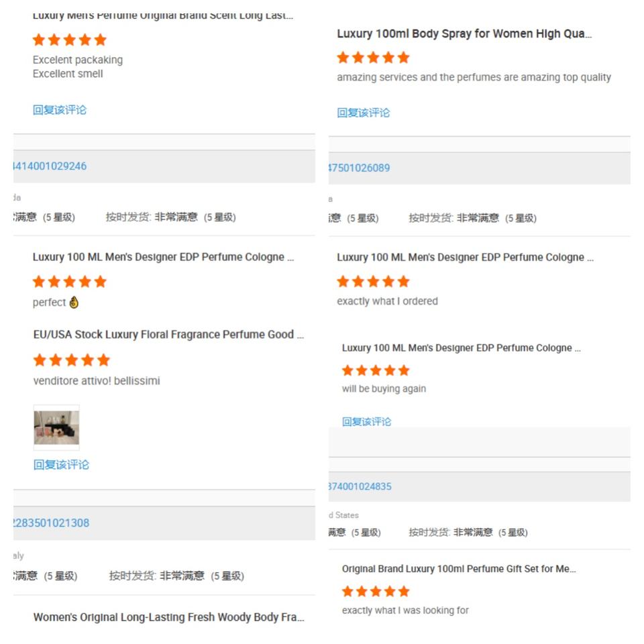Click reply link below the review photo
This screenshot has height=644, width=644.
pos(61,464)
